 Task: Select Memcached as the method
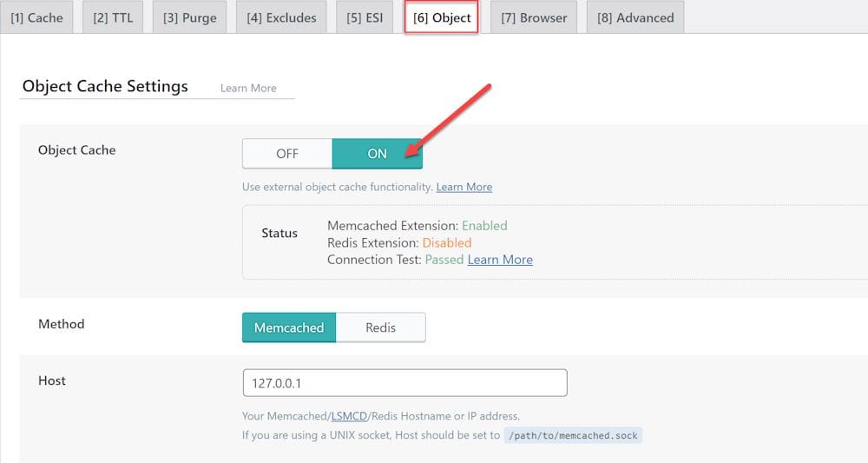[x=289, y=327]
